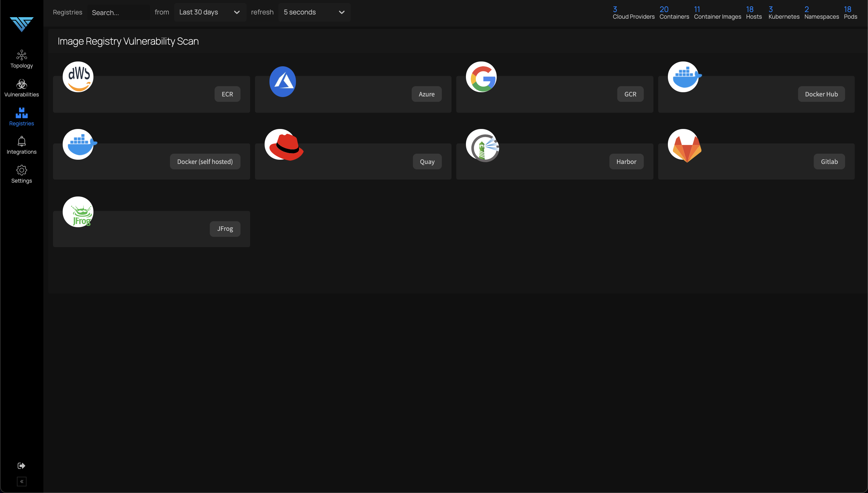Click the 11 Container Images counter

click(717, 13)
